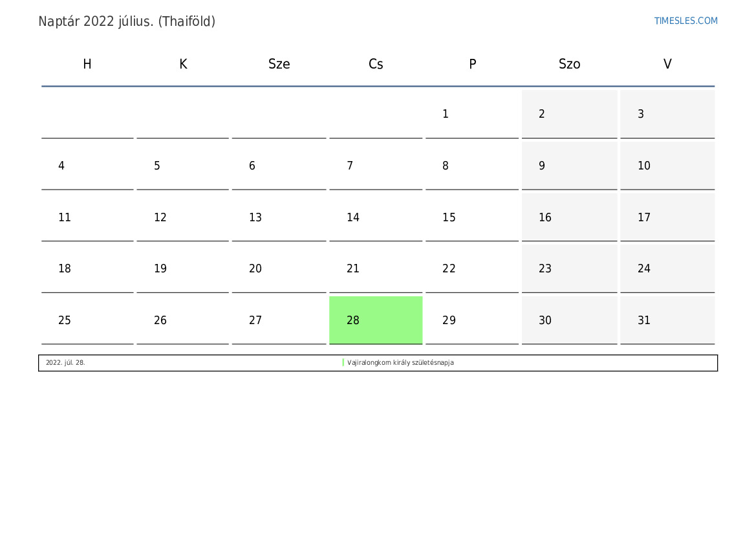Image resolution: width=756 pixels, height=535 pixels.
Task: Select Saturday July 2 cell
Action: (x=569, y=114)
